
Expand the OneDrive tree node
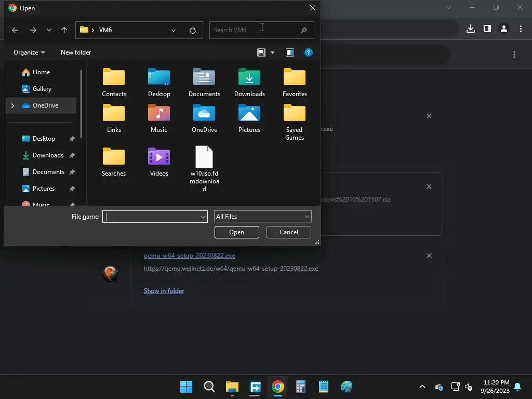coord(12,105)
